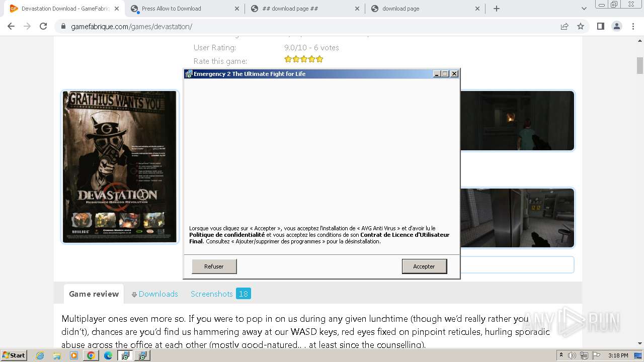644x362 pixels.
Task: Click the Refuser button in installer dialog
Action: coord(214,266)
